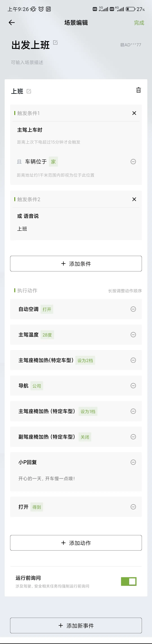Remove the 导航 公司 action
This screenshot has width=152, height=644.
[x=133, y=386]
